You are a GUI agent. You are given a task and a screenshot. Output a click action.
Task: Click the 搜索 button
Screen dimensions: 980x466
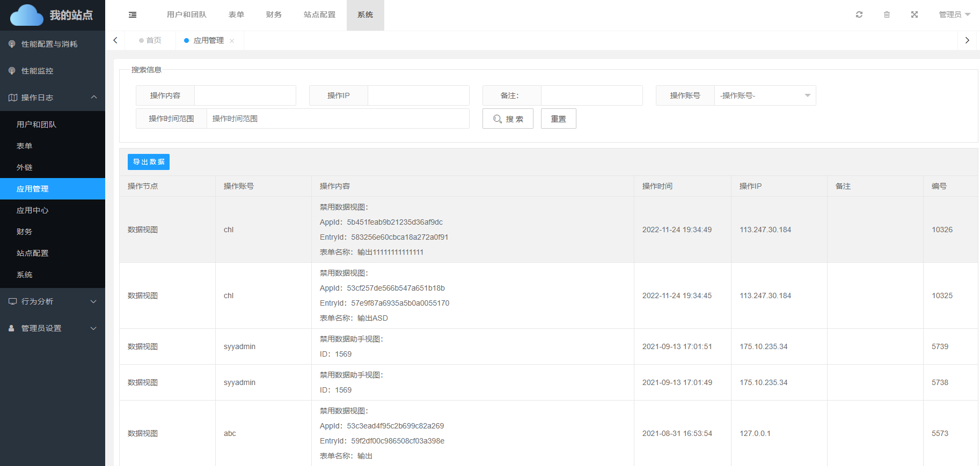pyautogui.click(x=508, y=119)
